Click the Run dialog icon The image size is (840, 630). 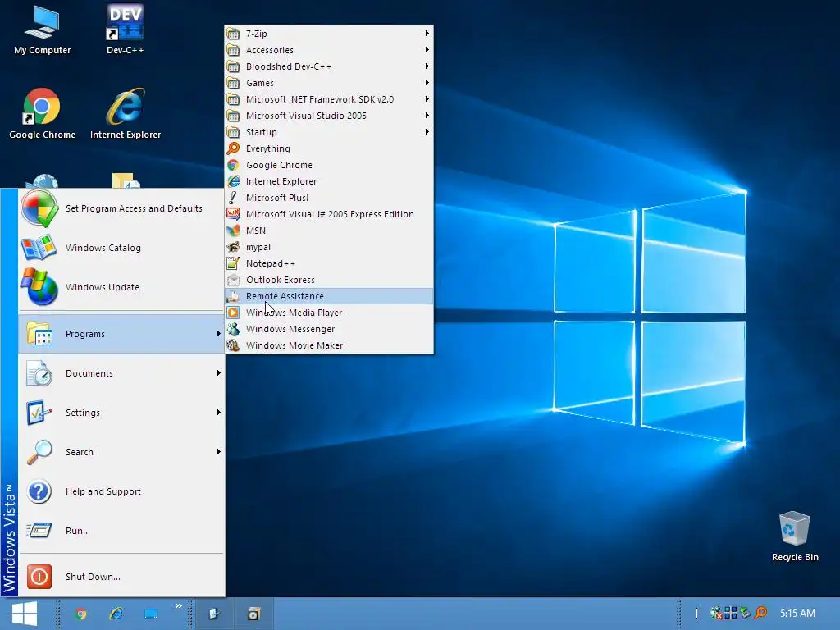[39, 531]
